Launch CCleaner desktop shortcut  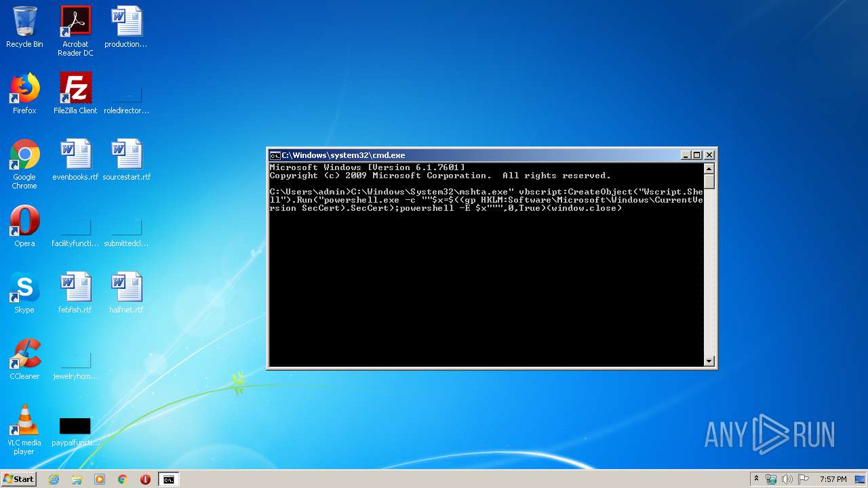point(24,359)
